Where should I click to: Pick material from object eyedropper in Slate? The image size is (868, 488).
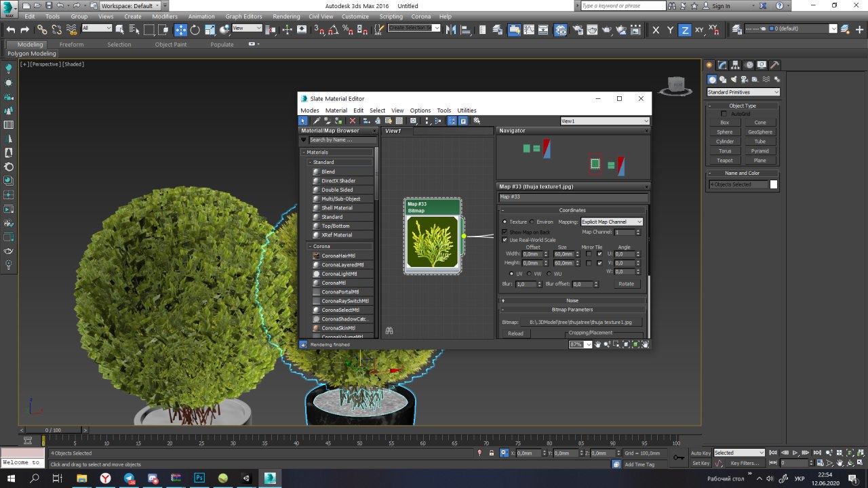(316, 121)
